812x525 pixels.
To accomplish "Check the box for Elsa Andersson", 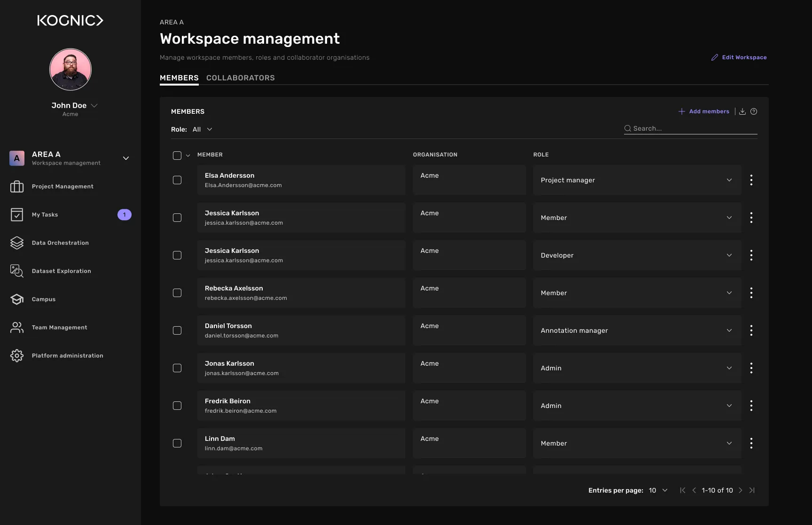I will click(177, 180).
